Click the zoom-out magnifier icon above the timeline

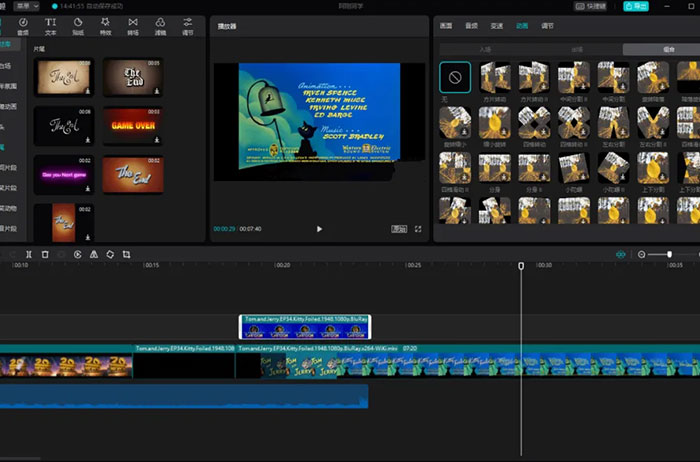642,254
